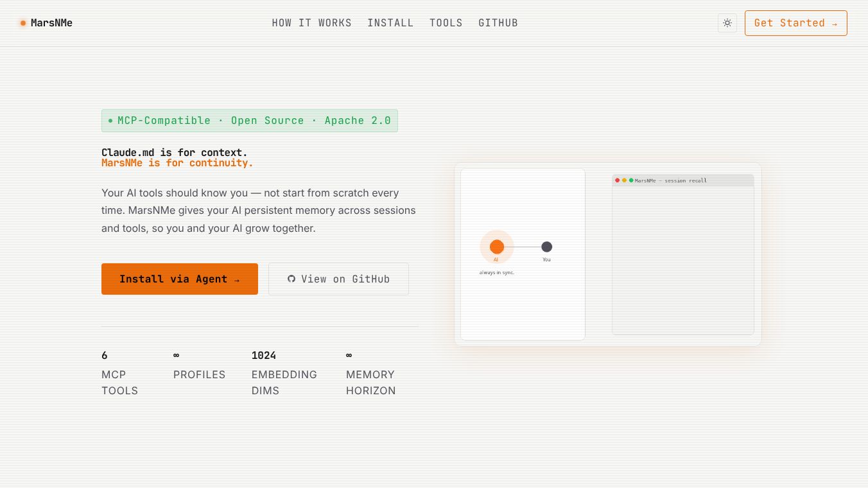Click the "MarsNMe — session recall" title text
Image resolution: width=868 pixels, height=488 pixels.
click(x=671, y=180)
